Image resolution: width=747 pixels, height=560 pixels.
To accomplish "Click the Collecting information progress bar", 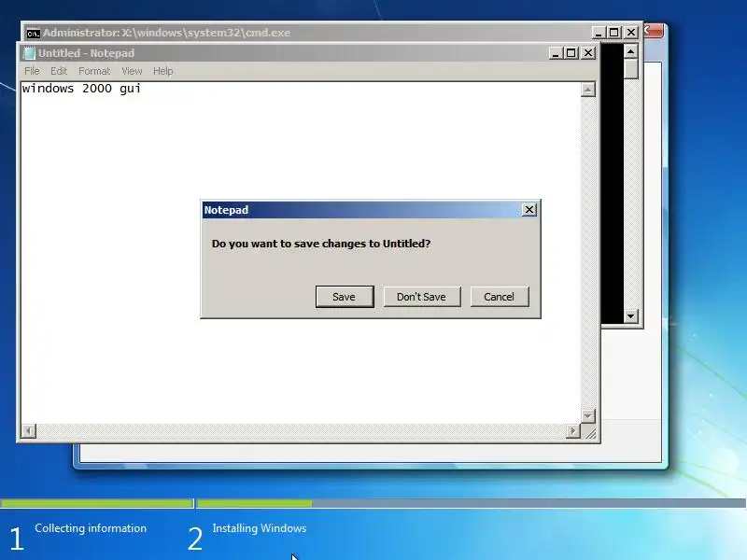I will [97, 503].
